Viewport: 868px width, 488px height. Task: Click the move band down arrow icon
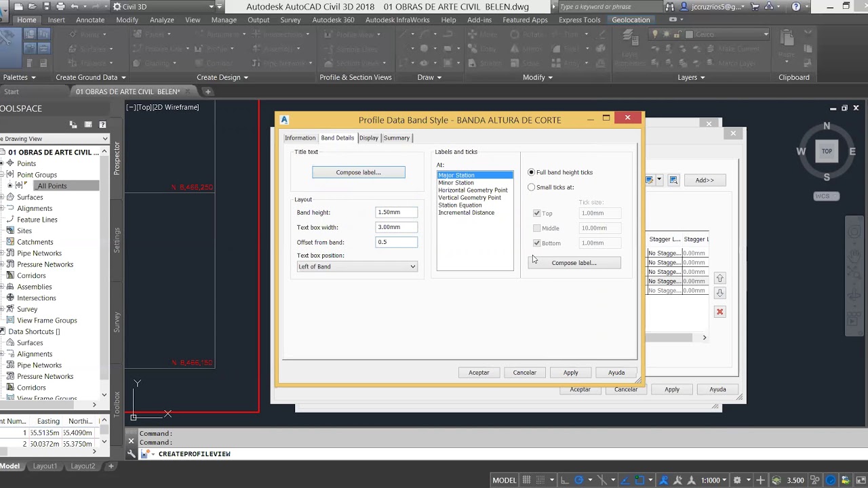click(x=720, y=293)
